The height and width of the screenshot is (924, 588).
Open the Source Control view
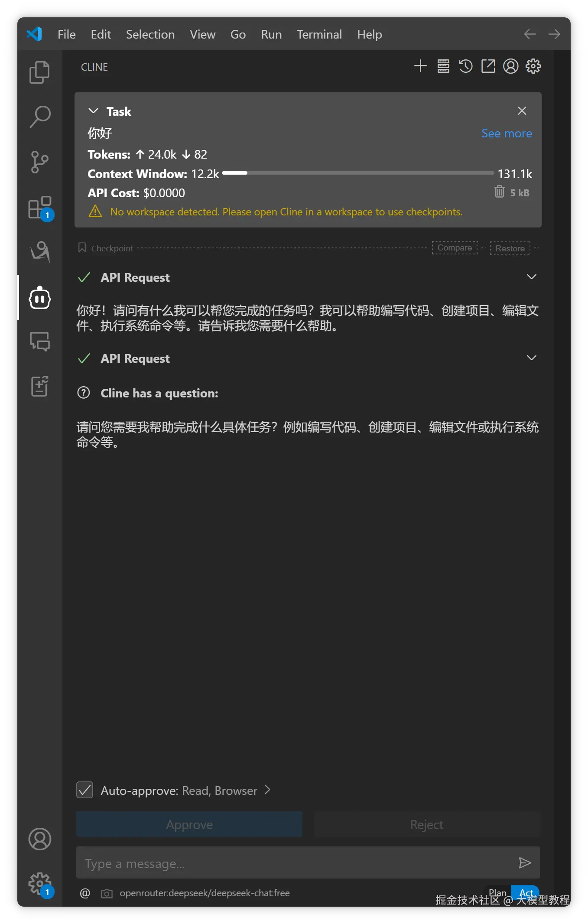pyautogui.click(x=39, y=162)
